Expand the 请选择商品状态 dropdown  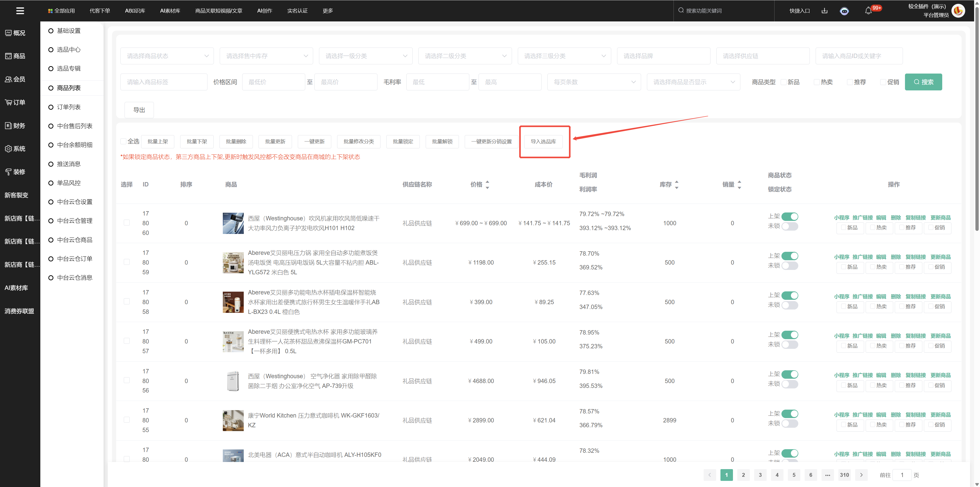point(167,56)
